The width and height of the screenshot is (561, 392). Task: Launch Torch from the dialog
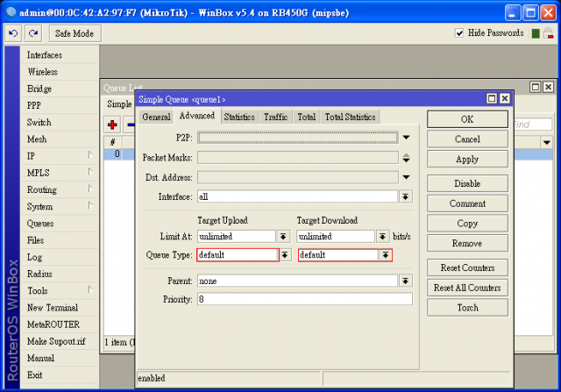(x=467, y=308)
